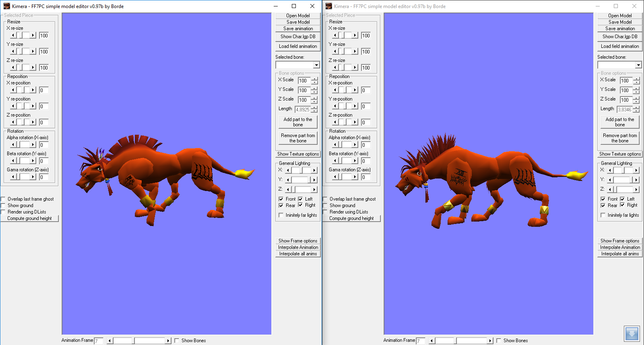Enable Infinitely far lights in right window
This screenshot has width=644, height=345.
point(603,215)
